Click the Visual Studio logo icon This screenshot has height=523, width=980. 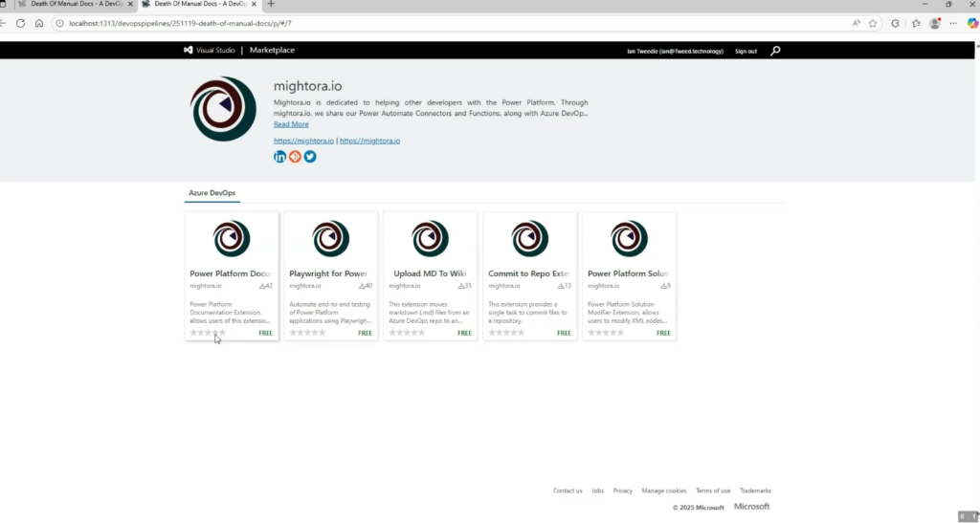pos(188,50)
